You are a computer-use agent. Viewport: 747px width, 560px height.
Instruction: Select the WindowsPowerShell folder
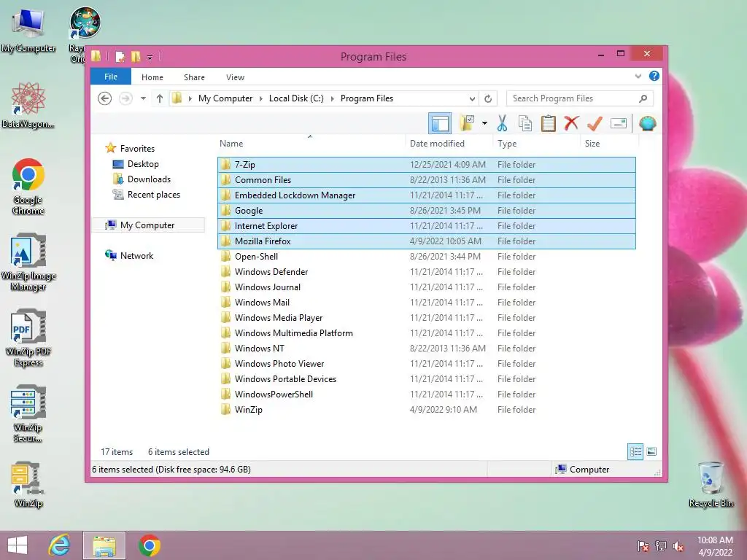pos(426,394)
